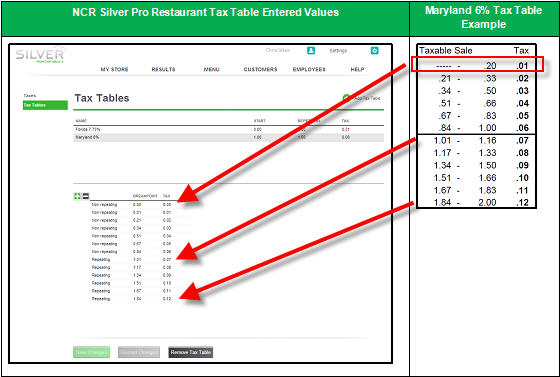
Task: Click the Silver Point of Sale logo
Action: (40, 55)
